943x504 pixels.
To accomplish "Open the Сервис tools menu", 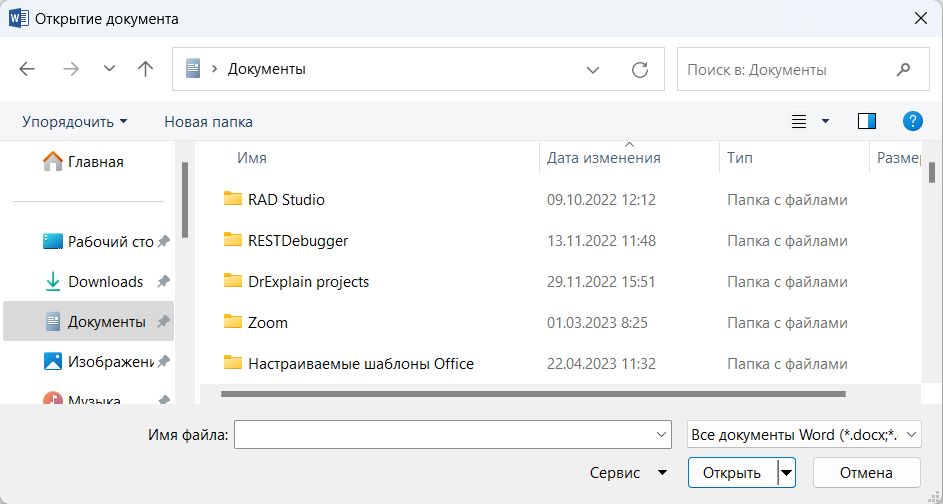I will pos(628,473).
